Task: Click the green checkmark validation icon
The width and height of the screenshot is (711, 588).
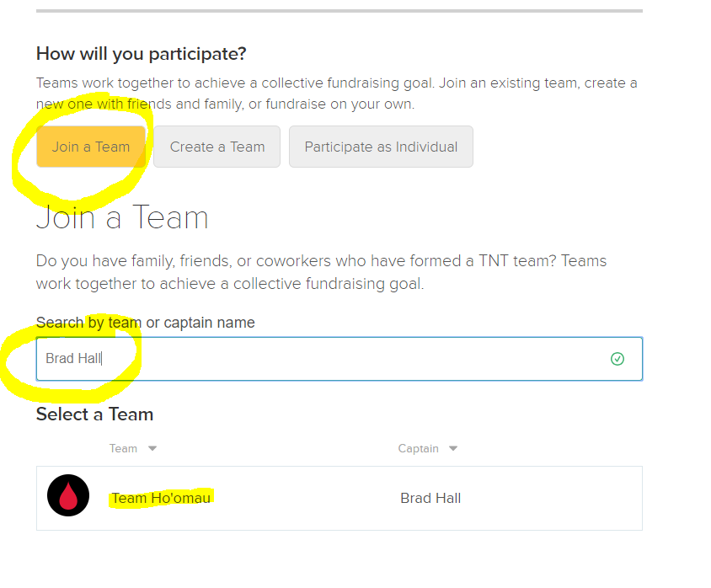Action: pyautogui.click(x=617, y=359)
